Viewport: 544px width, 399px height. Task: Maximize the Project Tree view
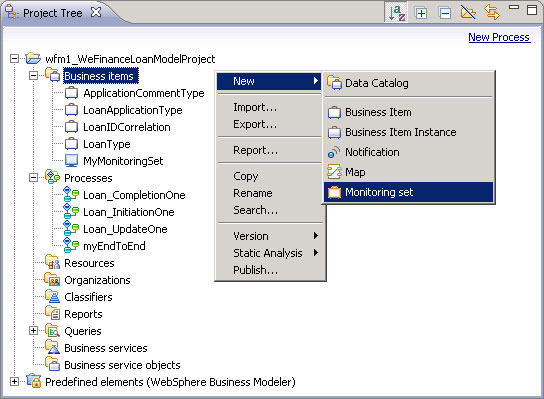pos(532,9)
